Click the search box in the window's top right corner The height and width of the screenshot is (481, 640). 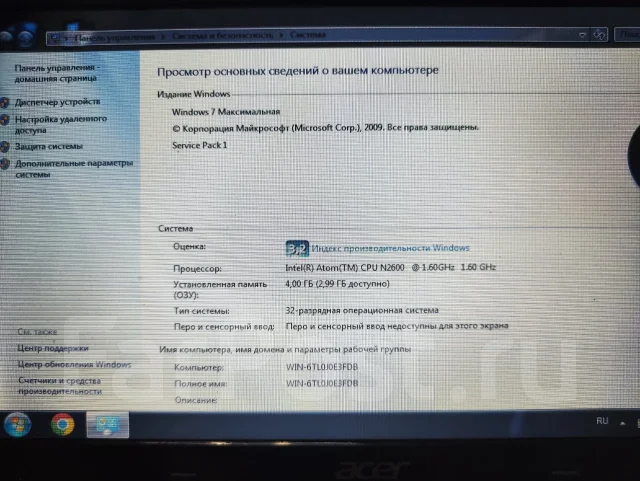click(x=627, y=35)
